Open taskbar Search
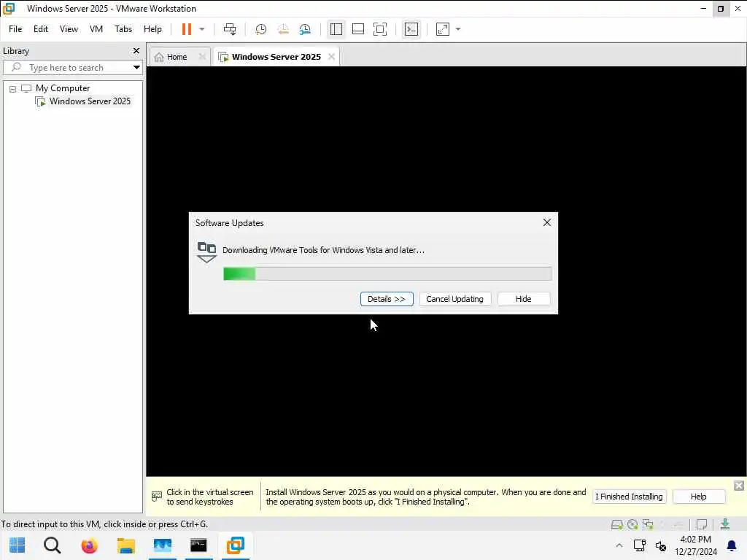 [x=53, y=545]
